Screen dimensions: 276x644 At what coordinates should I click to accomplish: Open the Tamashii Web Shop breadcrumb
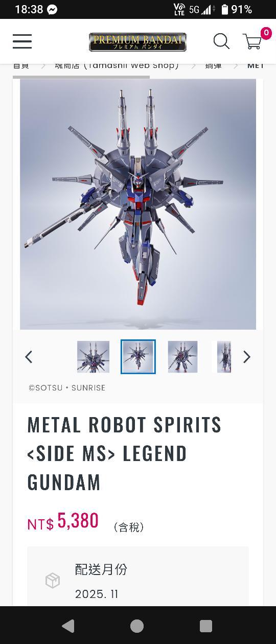tap(117, 65)
